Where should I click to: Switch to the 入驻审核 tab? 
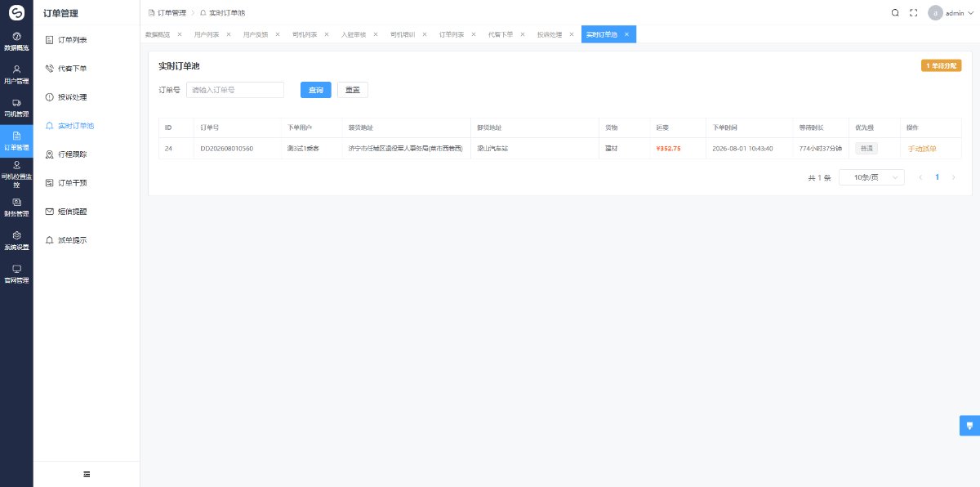point(354,34)
